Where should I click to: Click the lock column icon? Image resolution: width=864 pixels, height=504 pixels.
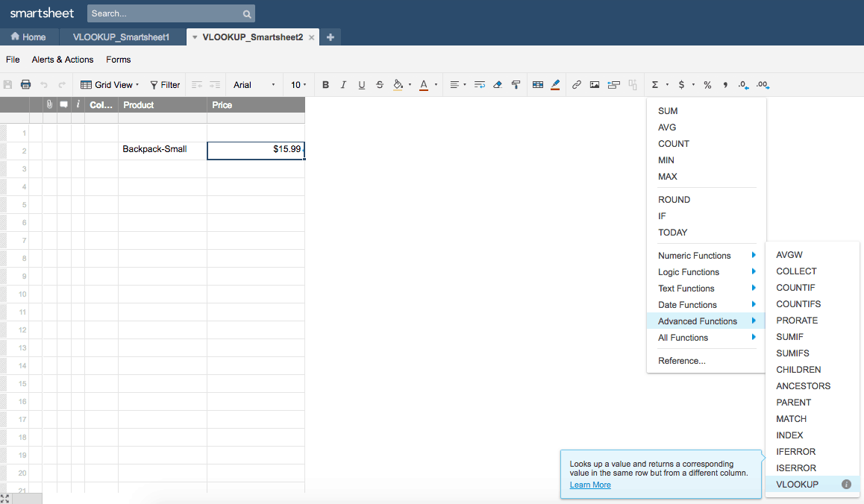[x=633, y=85]
